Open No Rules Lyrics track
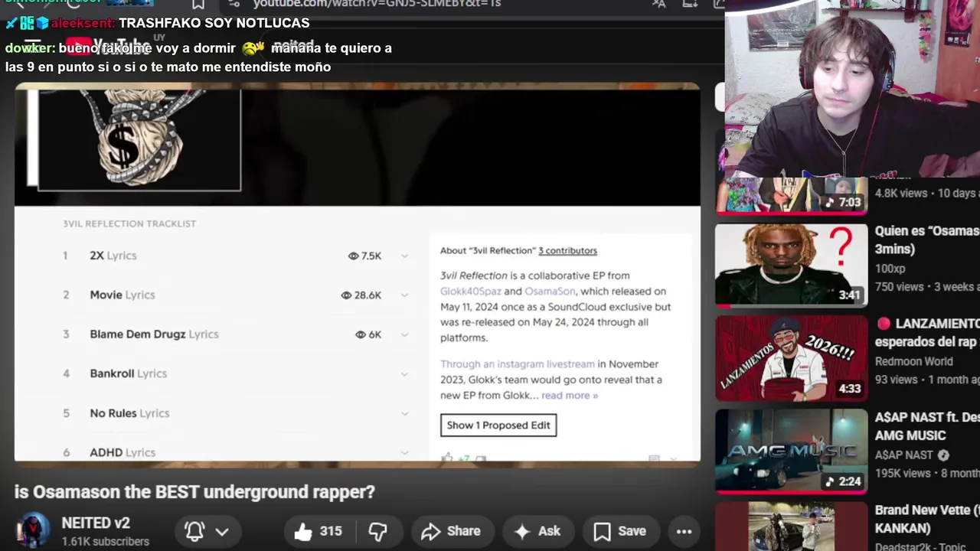 (129, 413)
